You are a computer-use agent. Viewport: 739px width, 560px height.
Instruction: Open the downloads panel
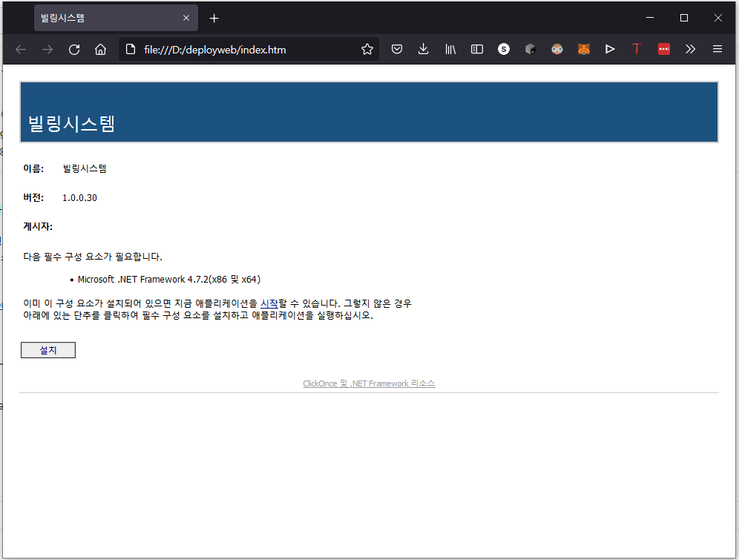click(x=423, y=49)
